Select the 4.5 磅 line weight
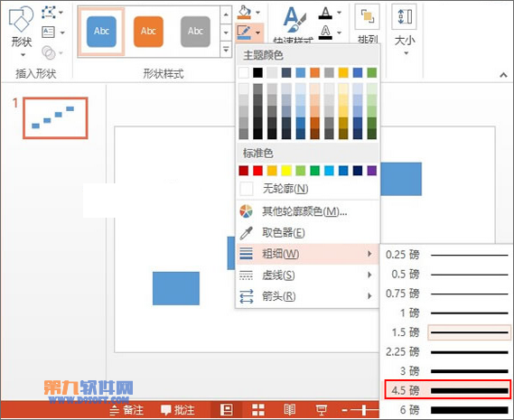The image size is (514, 420). click(447, 390)
